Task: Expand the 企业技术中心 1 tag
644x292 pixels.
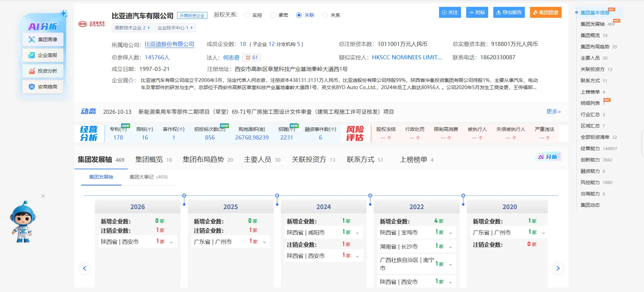Action: [x=175, y=28]
